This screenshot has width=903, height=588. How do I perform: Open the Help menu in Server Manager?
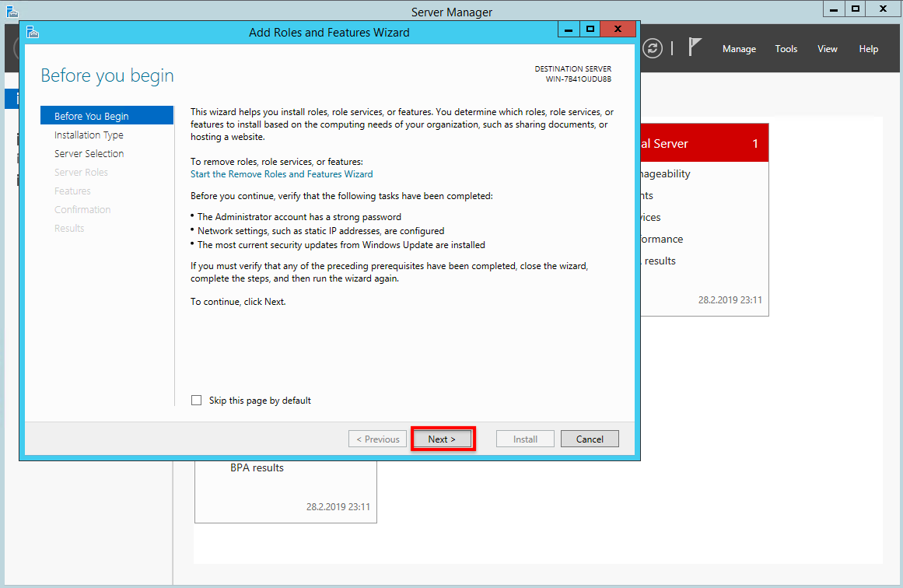tap(869, 49)
